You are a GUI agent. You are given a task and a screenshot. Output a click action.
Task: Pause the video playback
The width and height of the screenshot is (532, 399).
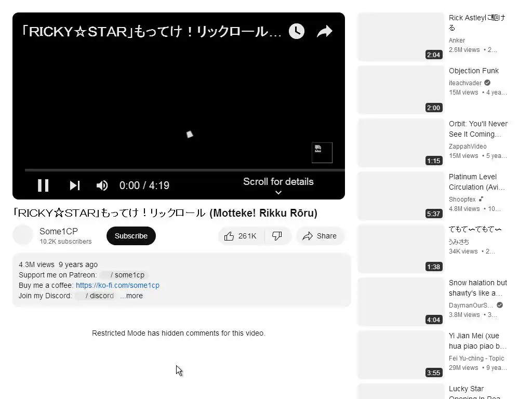[x=43, y=185]
